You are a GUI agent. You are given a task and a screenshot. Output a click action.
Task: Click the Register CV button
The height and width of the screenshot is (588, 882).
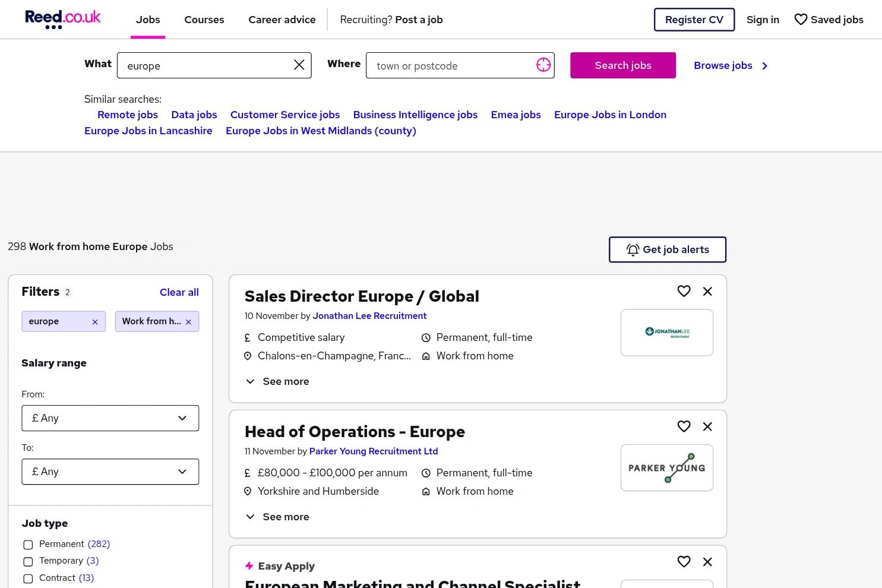click(694, 20)
